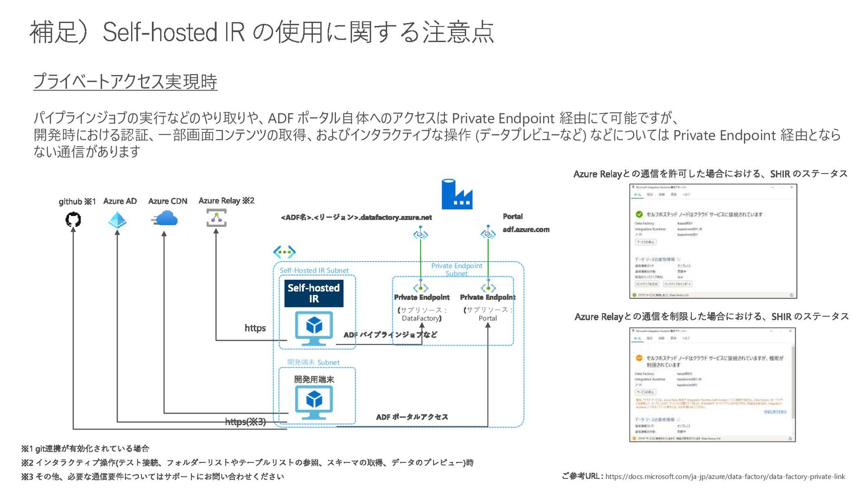Click the dark blue Self-hosted IR label box
The image size is (868, 488).
(314, 293)
